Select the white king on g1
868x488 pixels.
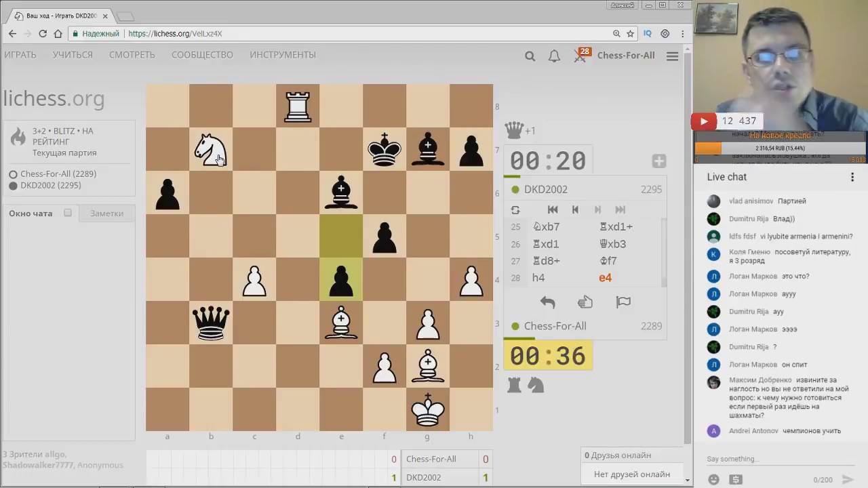point(428,409)
